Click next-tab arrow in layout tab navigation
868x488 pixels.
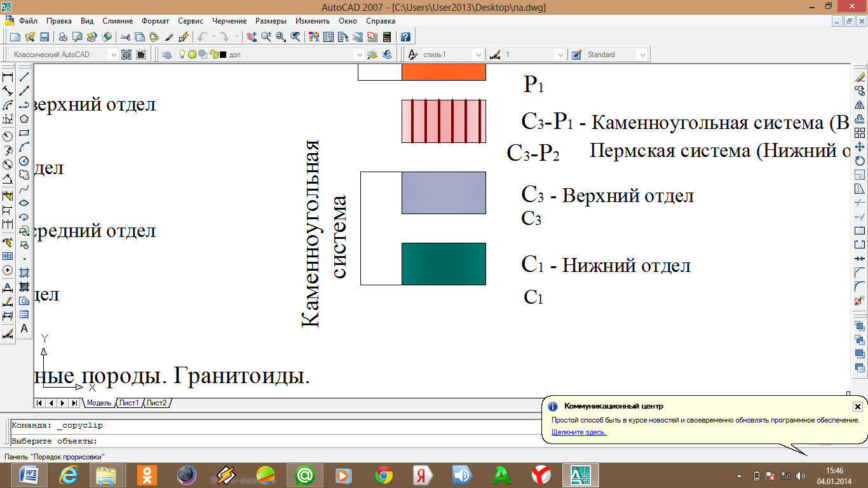(x=62, y=403)
